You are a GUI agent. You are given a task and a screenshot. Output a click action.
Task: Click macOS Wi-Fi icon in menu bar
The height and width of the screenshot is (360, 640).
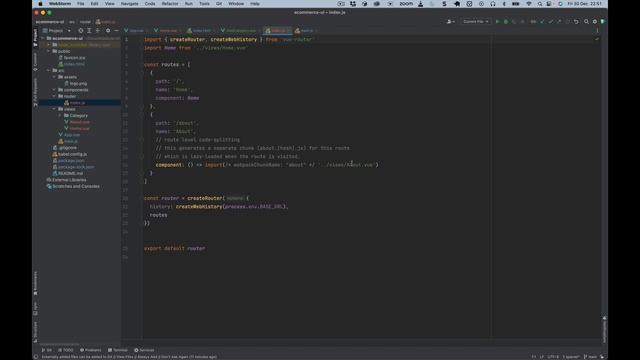tap(529, 4)
